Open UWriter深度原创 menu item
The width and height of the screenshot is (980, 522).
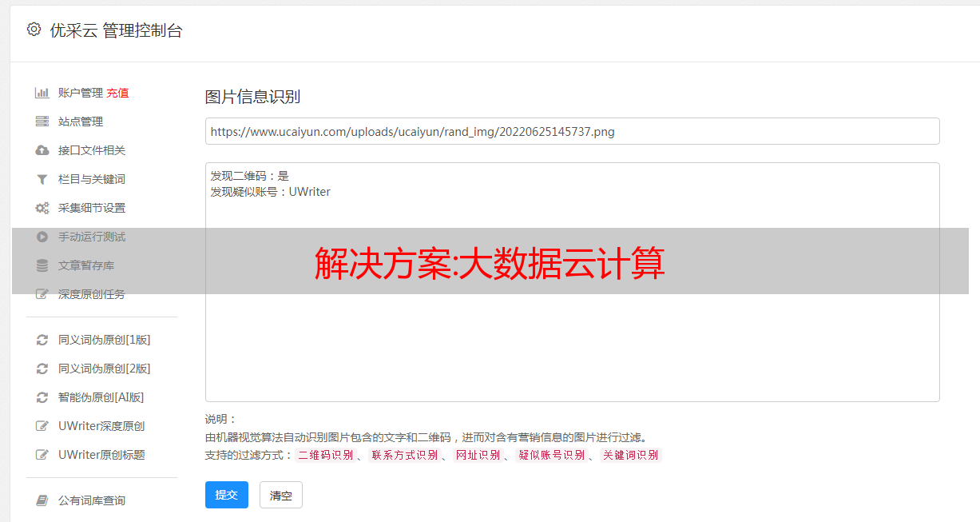coord(101,426)
